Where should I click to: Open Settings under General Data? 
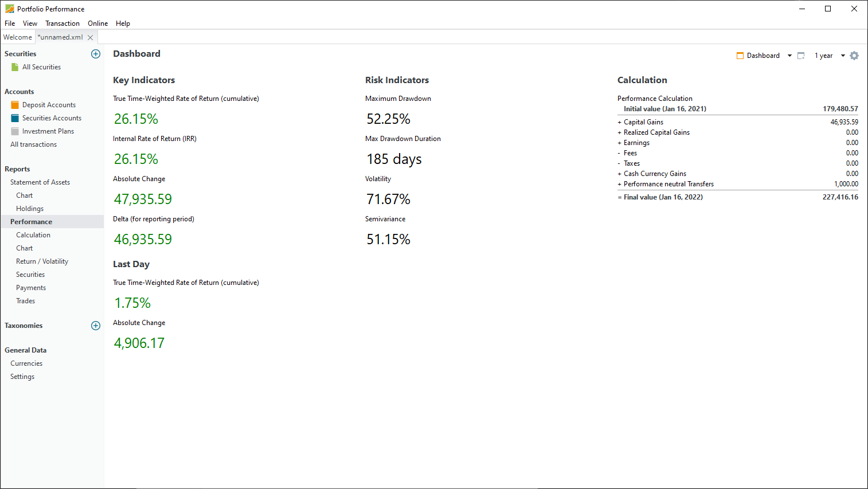(22, 377)
